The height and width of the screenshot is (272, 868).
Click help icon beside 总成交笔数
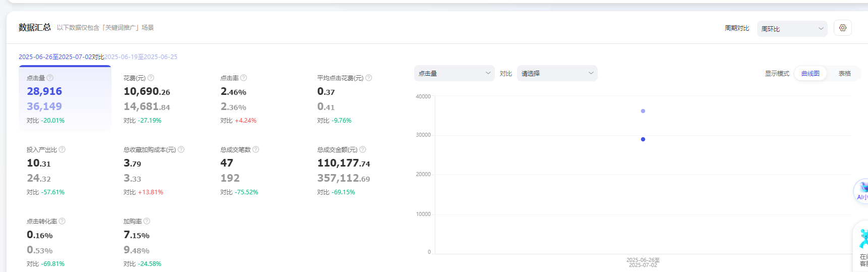[256, 150]
